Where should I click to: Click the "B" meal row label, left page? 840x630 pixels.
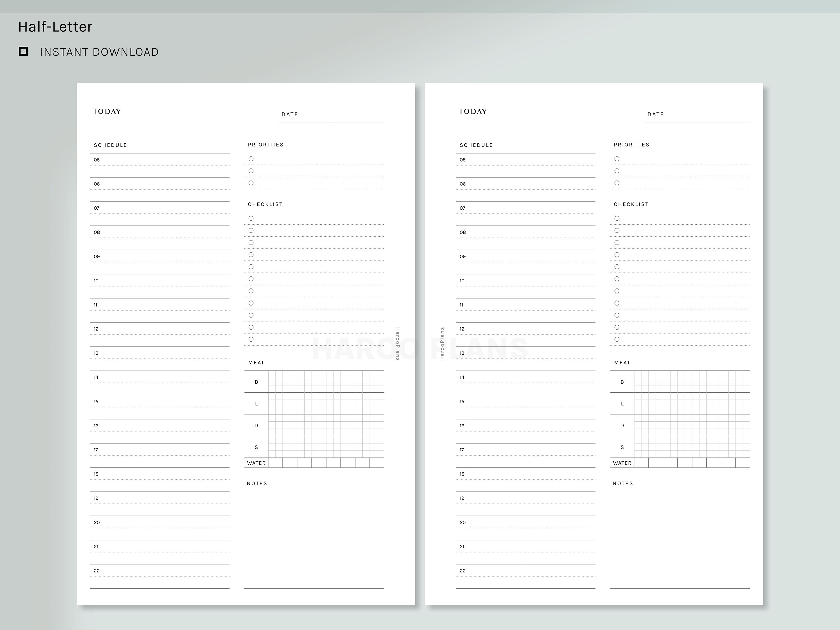point(256,382)
